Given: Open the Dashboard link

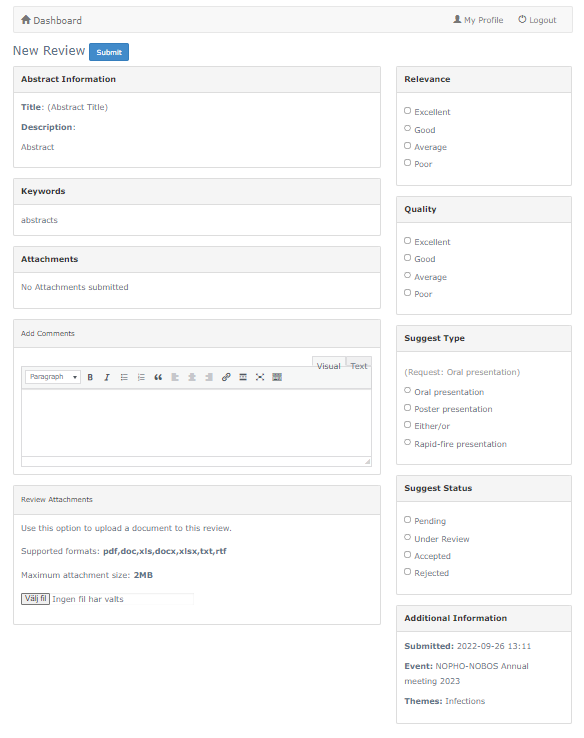Looking at the screenshot, I should point(52,20).
